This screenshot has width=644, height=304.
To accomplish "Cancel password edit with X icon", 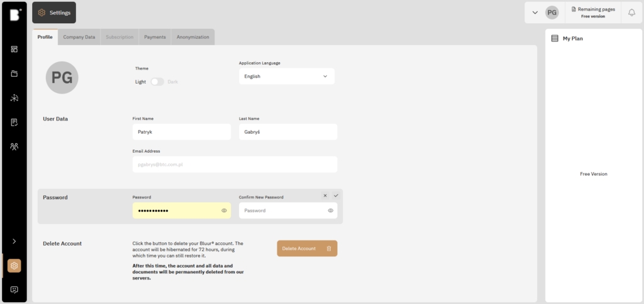I will tap(325, 195).
